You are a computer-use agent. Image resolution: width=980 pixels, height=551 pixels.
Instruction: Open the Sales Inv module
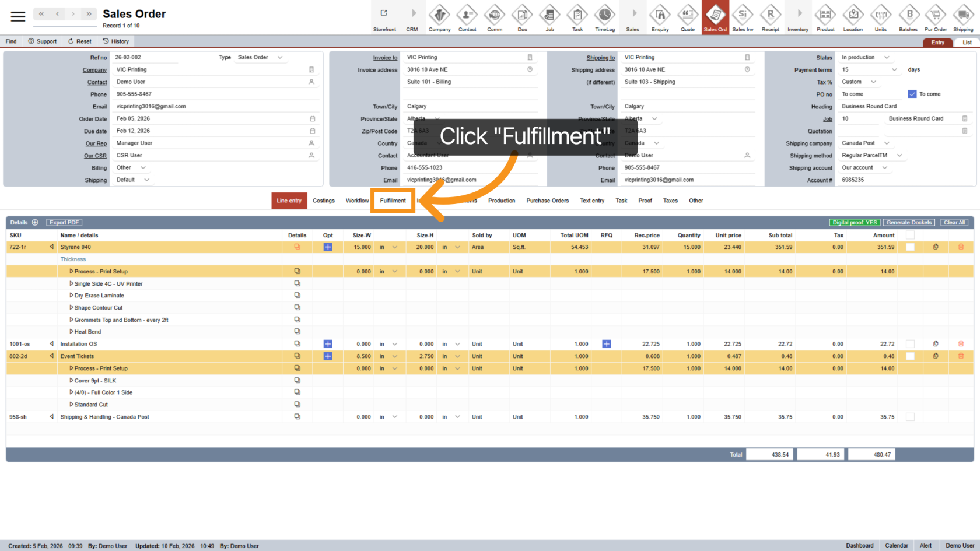(x=743, y=17)
